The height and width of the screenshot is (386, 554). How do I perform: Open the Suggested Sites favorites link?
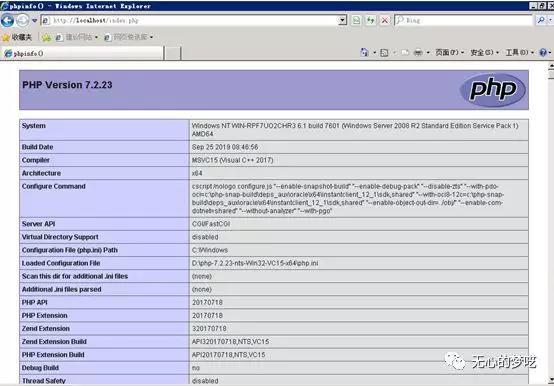(77, 37)
